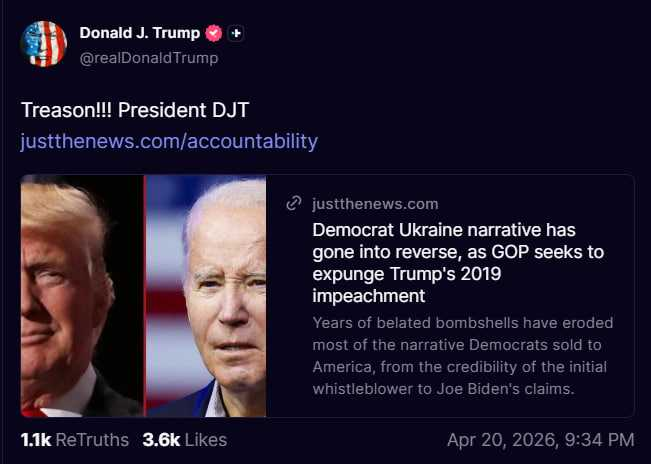The image size is (651, 464).
Task: Open the Donald J. Trump profile name
Action: [x=138, y=33]
